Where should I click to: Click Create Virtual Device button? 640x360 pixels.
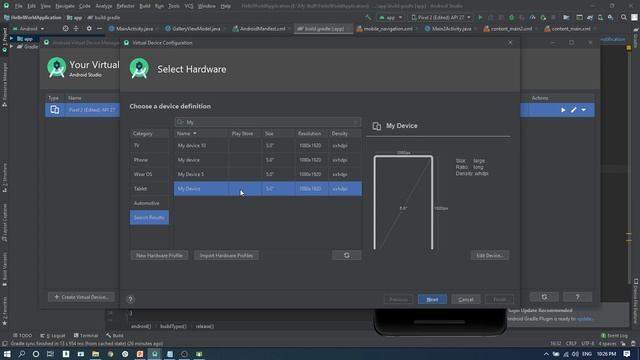coord(82,297)
